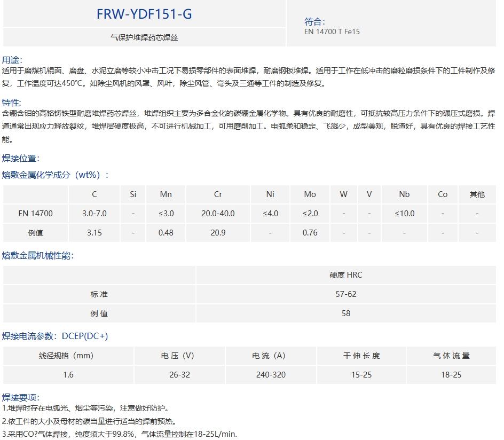Click the EN 14700 T Fe15 standard text
This screenshot has width=504, height=440.
pyautogui.click(x=332, y=32)
